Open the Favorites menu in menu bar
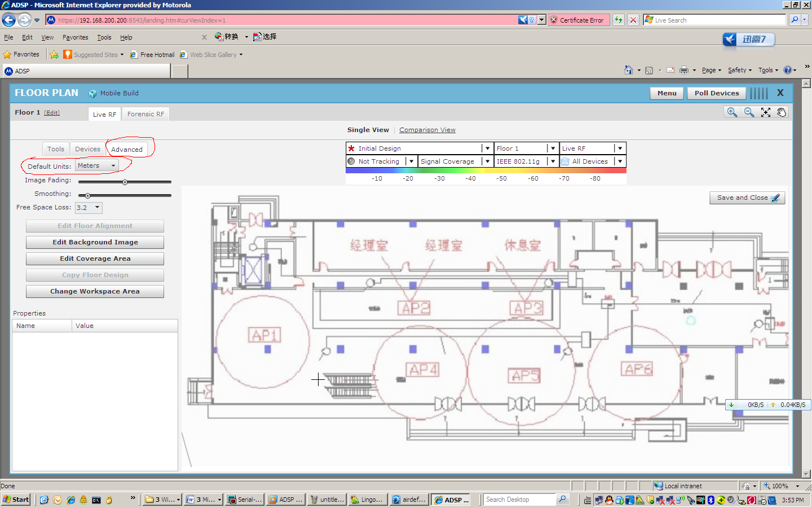The height and width of the screenshot is (508, 812). (x=76, y=37)
